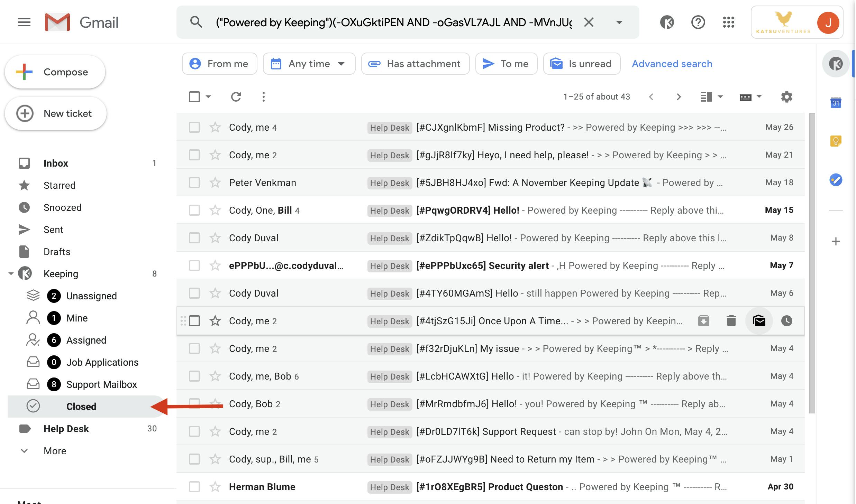The height and width of the screenshot is (504, 856).
Task: Open the account avatar J
Action: 828,23
